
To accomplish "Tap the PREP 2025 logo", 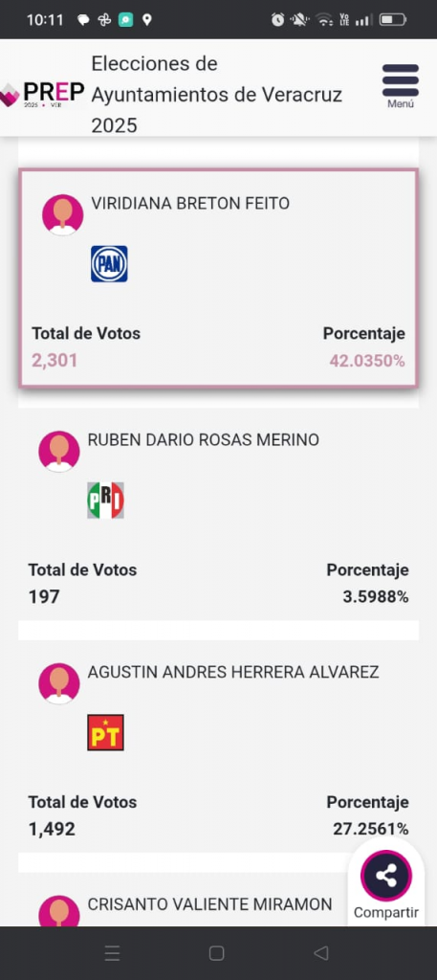I will pyautogui.click(x=43, y=95).
